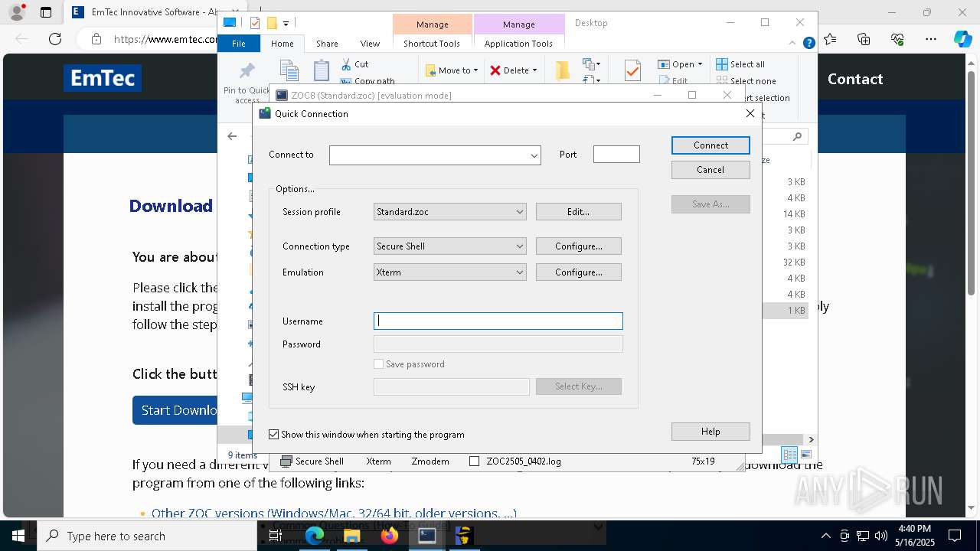Open Application Tools ribbon tab

(518, 44)
